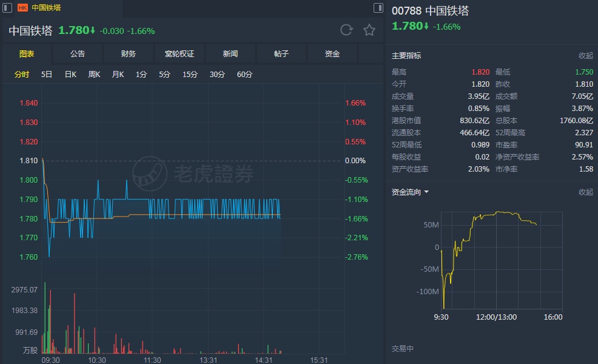This screenshot has width=598, height=364.
Task: Open the 公告 tab
Action: [x=78, y=54]
